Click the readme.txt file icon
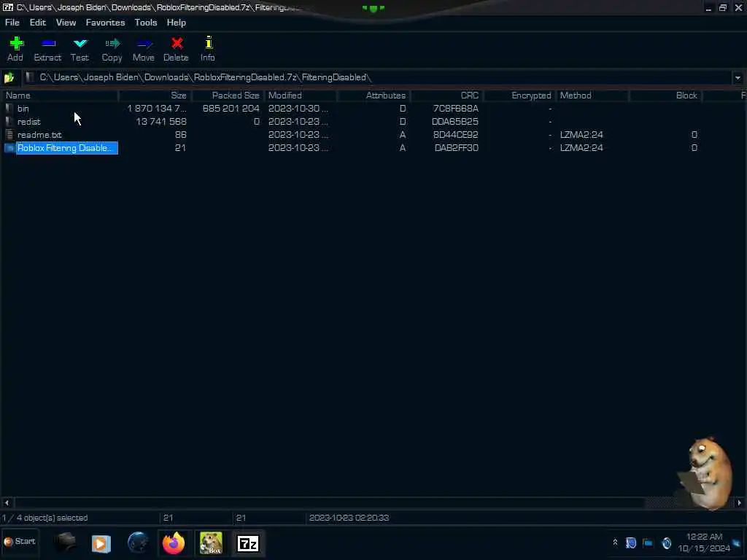 click(x=9, y=135)
